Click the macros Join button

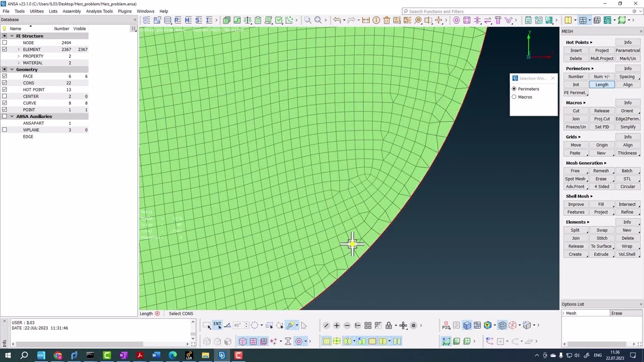click(576, 119)
